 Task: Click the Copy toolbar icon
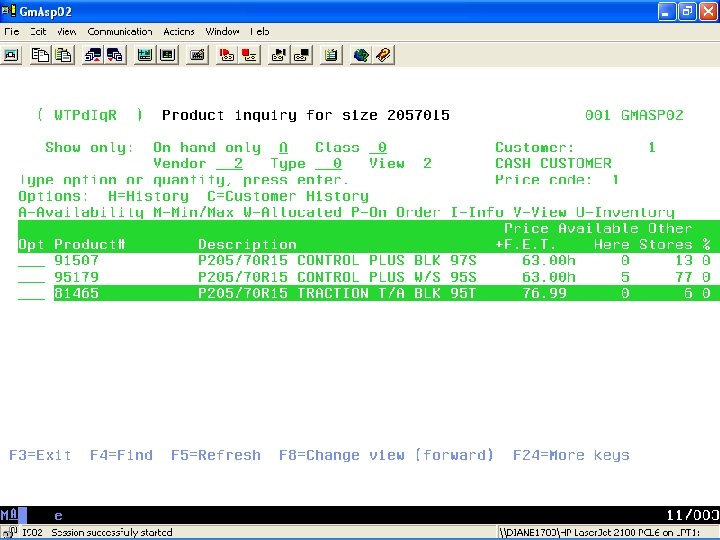(40, 55)
